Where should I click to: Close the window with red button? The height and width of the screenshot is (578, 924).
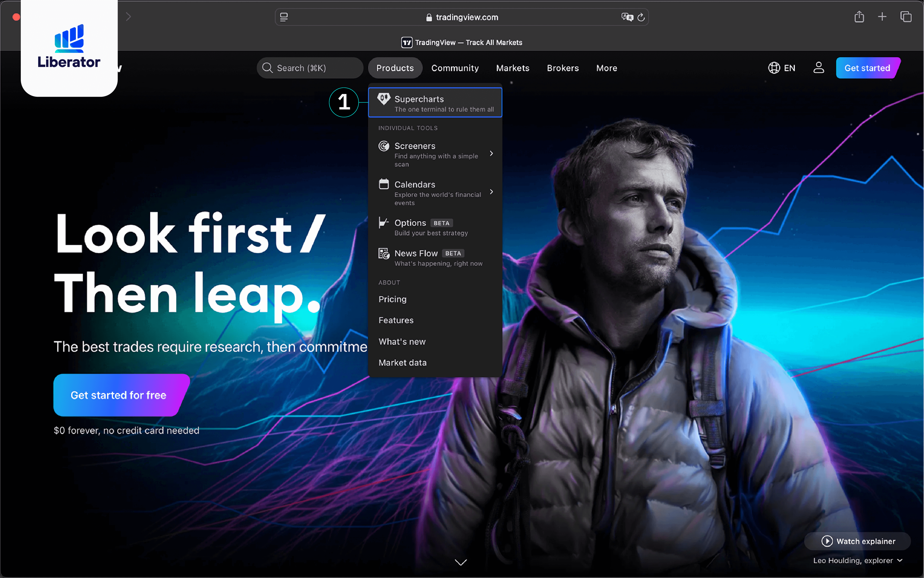(x=16, y=17)
